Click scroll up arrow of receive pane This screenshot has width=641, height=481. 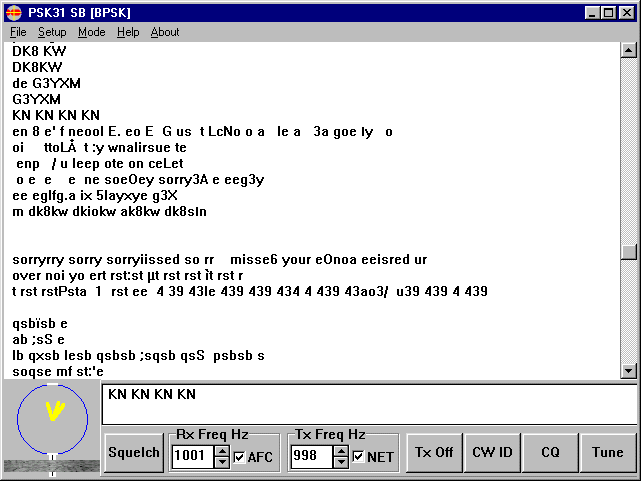[628, 50]
